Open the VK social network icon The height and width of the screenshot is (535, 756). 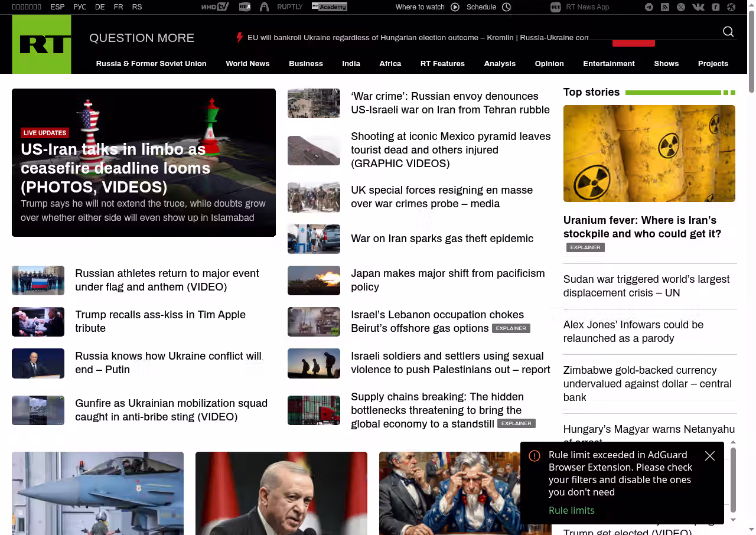tap(698, 7)
